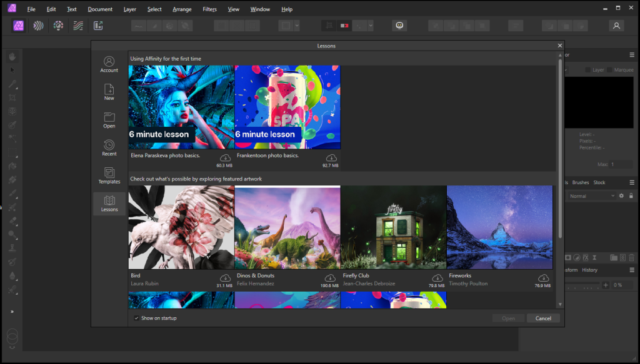Image resolution: width=640 pixels, height=364 pixels.
Task: Open the Filters menu
Action: [x=209, y=9]
